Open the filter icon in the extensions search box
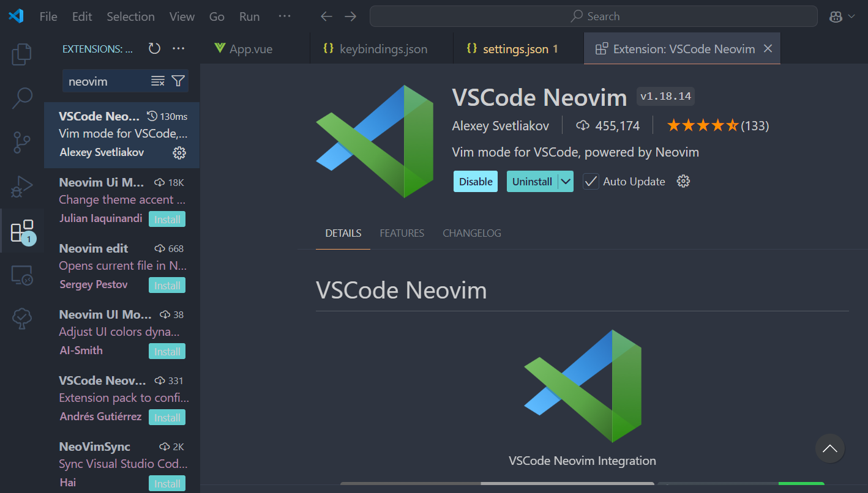The height and width of the screenshot is (493, 868). pyautogui.click(x=178, y=80)
